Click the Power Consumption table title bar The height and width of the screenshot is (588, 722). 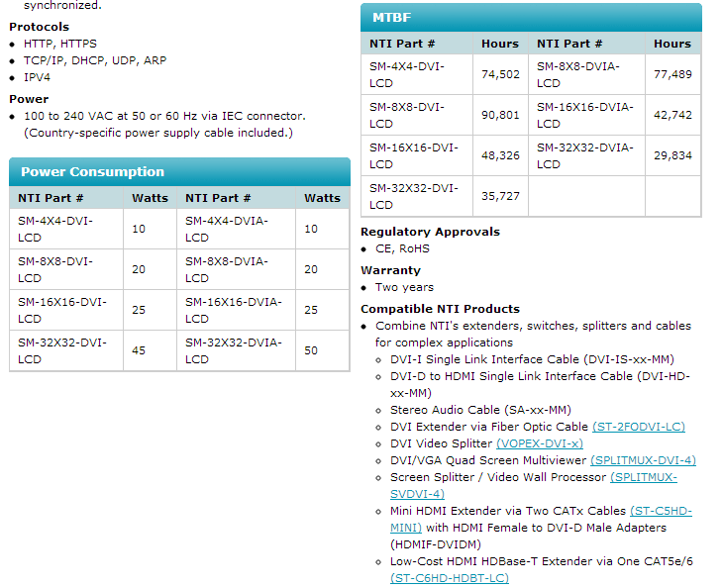coord(179,171)
